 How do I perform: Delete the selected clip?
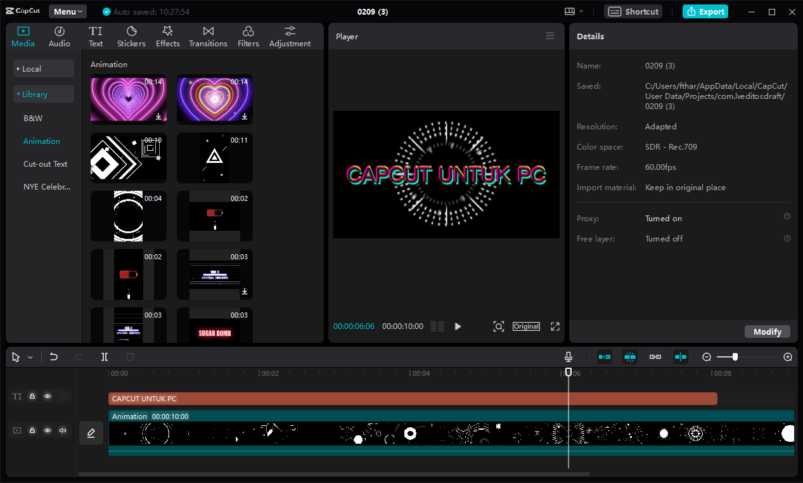tap(130, 357)
